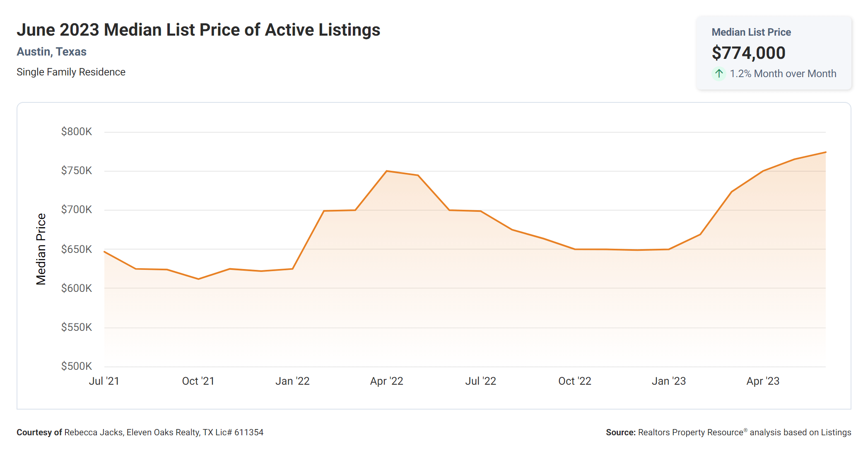Select the 1.2% Month over Month text
The image size is (868, 456).
click(783, 74)
